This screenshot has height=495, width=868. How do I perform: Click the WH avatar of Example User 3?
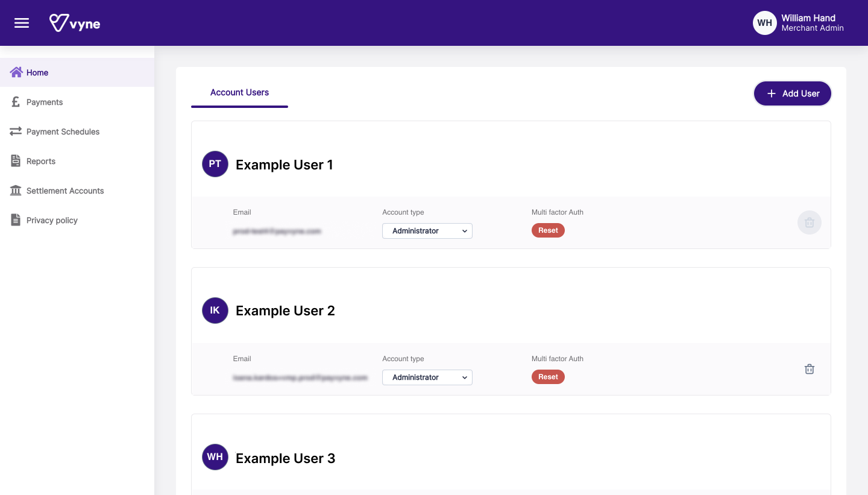coord(215,457)
